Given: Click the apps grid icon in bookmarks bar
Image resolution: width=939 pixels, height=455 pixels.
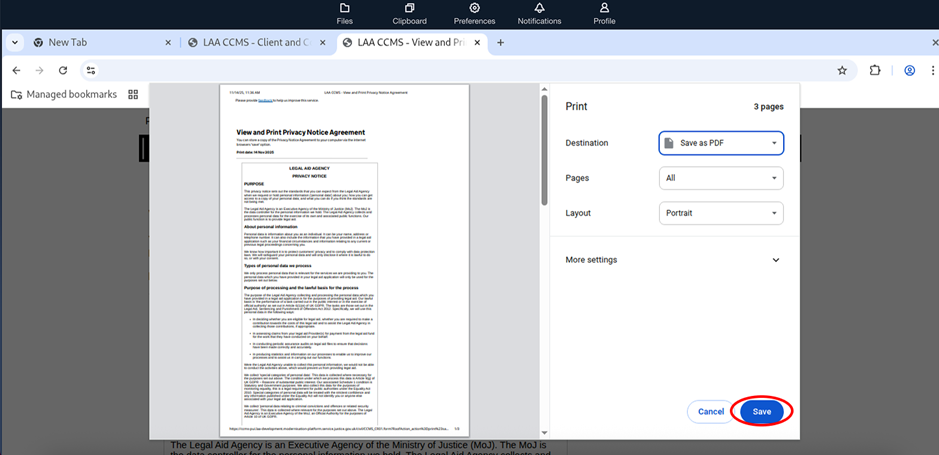Looking at the screenshot, I should [x=133, y=95].
